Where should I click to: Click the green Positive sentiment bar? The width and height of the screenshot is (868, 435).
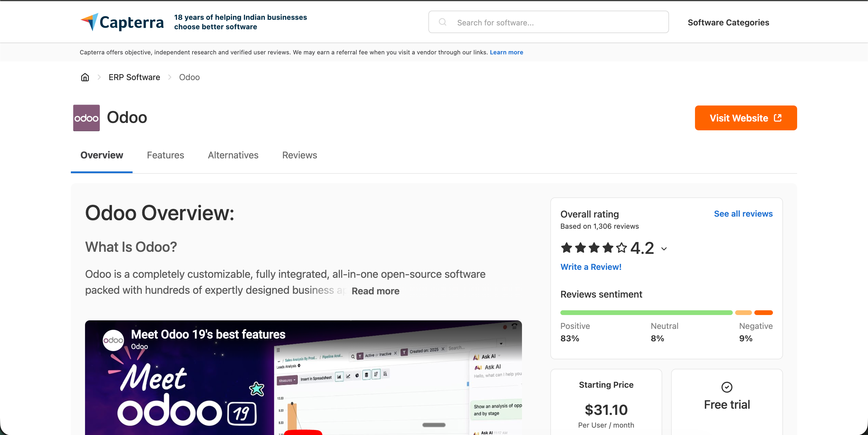coord(646,313)
